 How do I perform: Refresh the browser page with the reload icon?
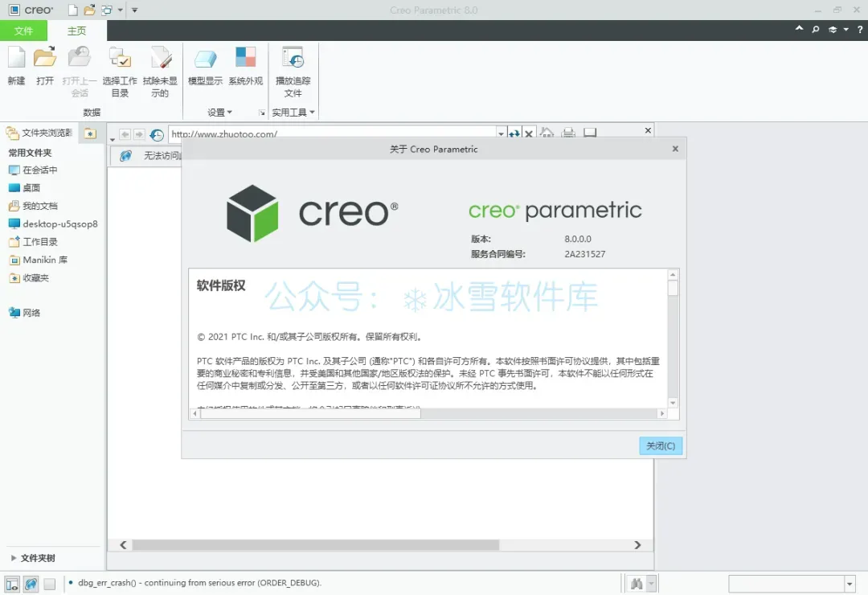click(x=514, y=133)
